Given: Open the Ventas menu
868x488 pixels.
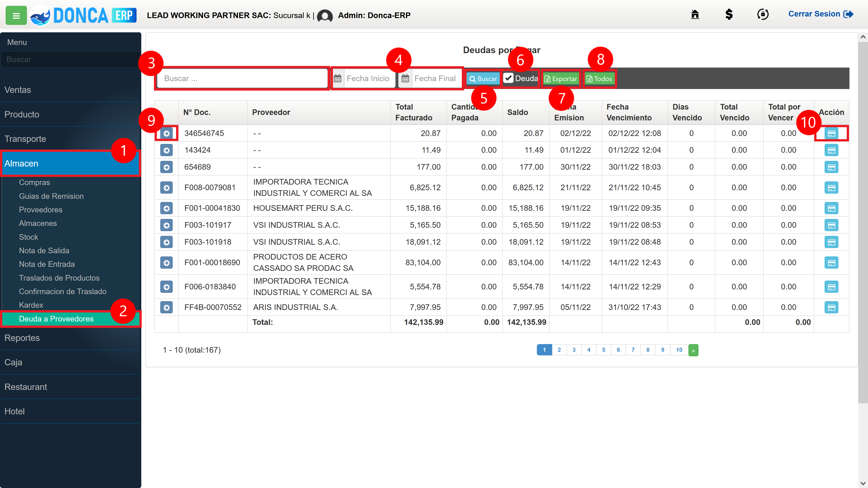Looking at the screenshot, I should [71, 90].
